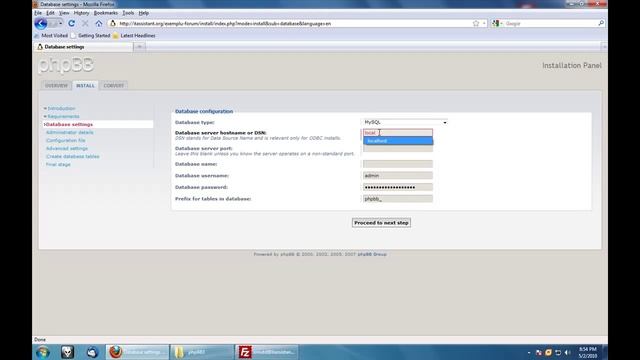Open the back history dropdown arrow
This screenshot has width=640, height=360.
click(60, 24)
